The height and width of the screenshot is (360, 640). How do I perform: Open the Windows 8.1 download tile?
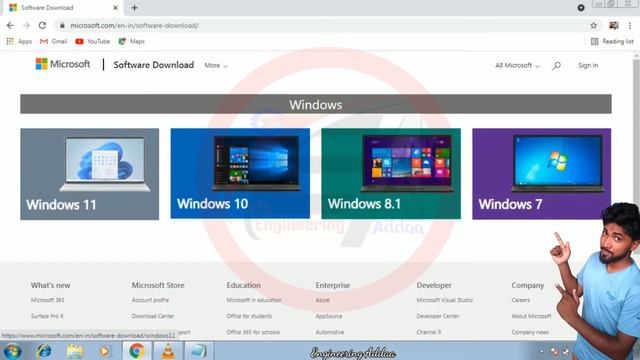tap(391, 173)
